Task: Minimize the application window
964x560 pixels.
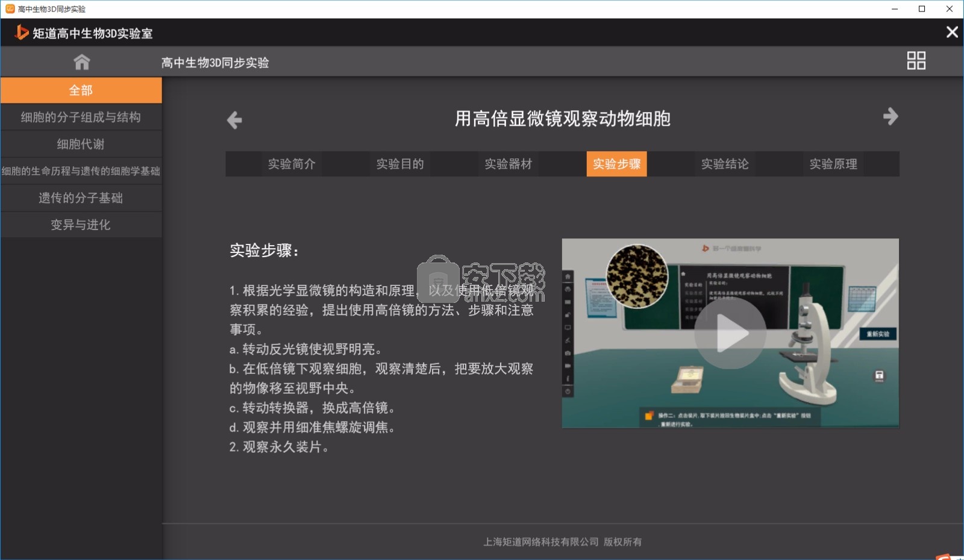Action: pos(895,9)
